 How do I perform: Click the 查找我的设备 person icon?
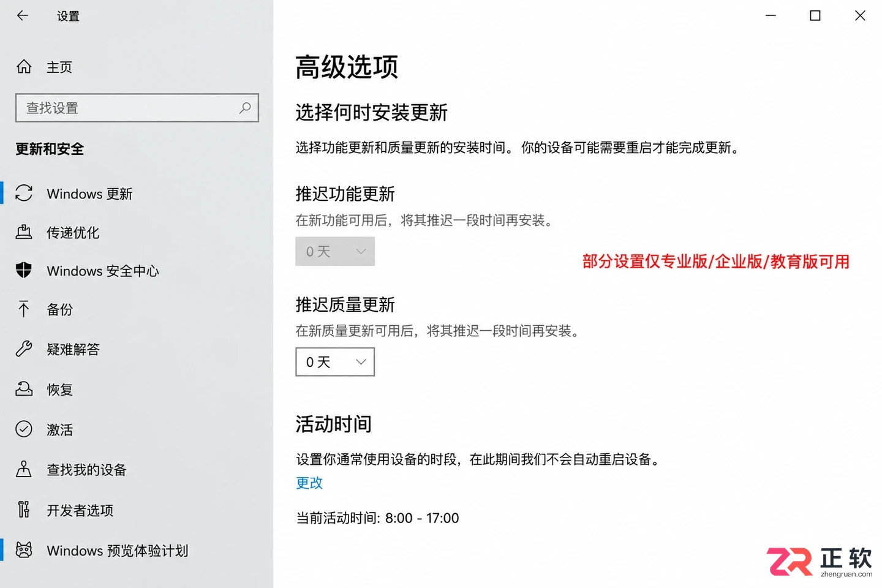[24, 469]
